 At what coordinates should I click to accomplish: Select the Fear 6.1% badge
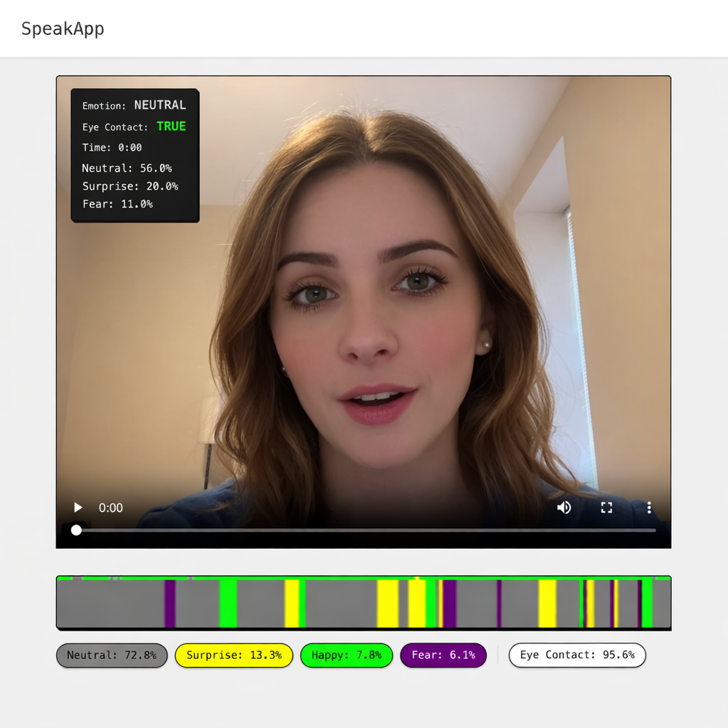(443, 655)
